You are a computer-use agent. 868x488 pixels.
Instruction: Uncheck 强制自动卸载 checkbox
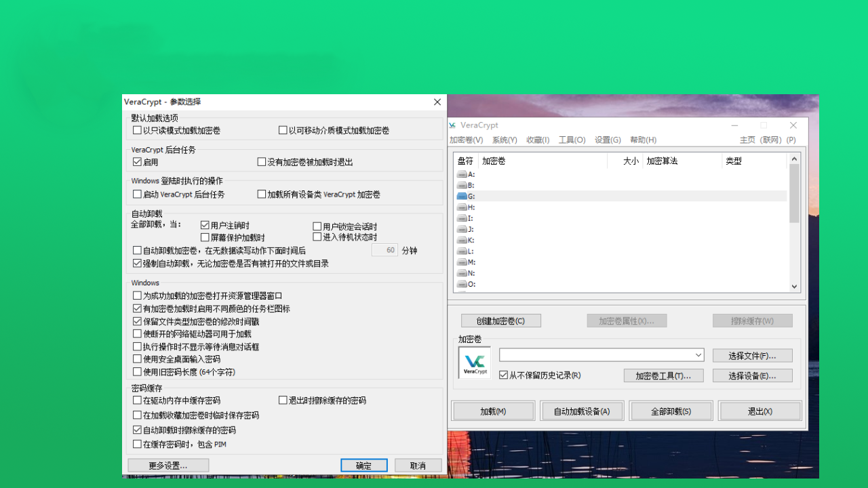pyautogui.click(x=138, y=263)
